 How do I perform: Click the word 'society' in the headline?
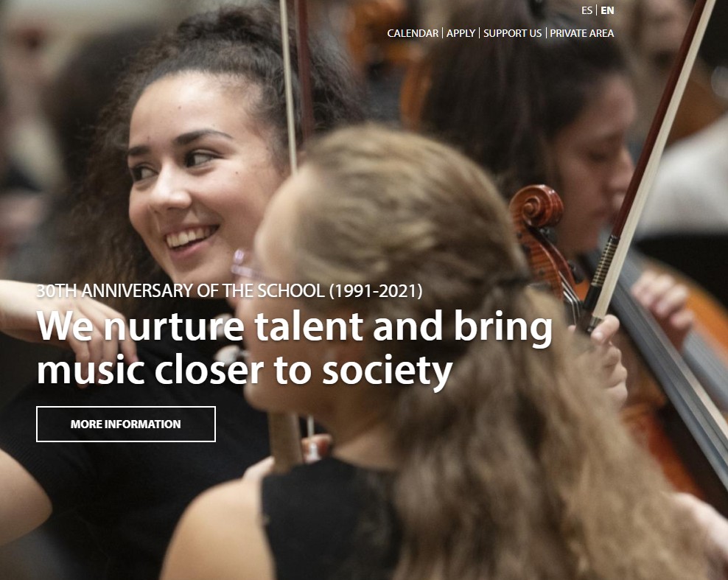pos(388,371)
